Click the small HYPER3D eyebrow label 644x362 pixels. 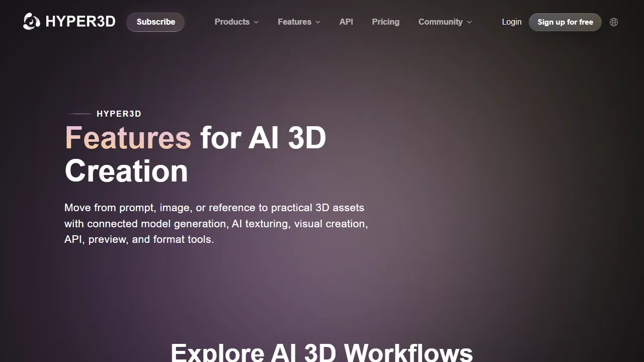coord(119,114)
